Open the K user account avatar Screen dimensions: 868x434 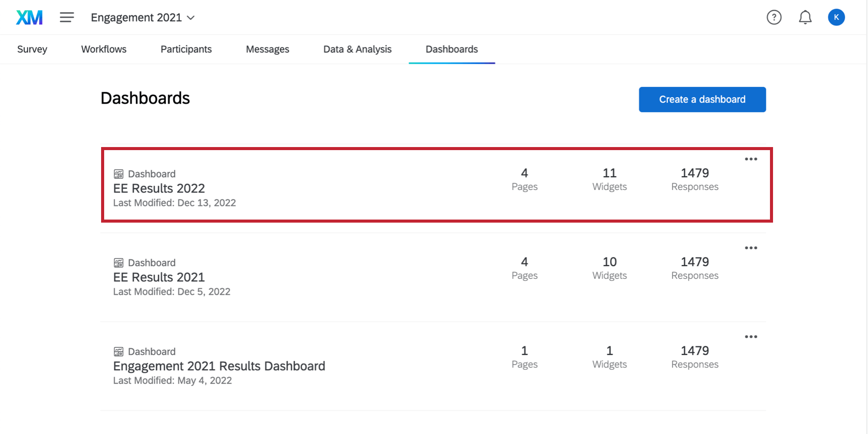pos(836,17)
